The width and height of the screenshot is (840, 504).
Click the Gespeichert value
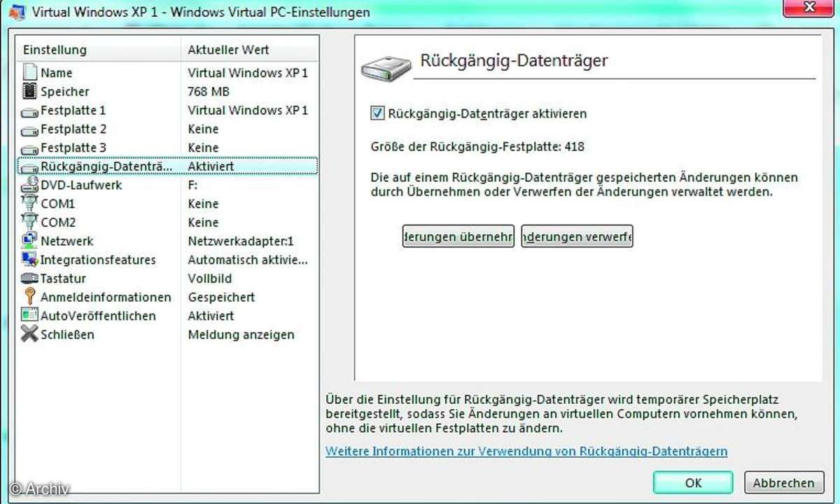[221, 297]
